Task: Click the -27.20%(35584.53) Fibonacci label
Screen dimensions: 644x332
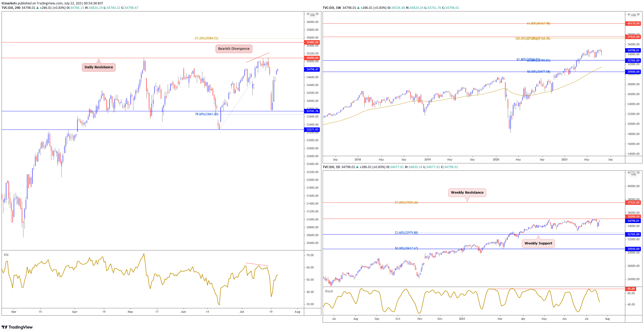Action: click(x=206, y=38)
